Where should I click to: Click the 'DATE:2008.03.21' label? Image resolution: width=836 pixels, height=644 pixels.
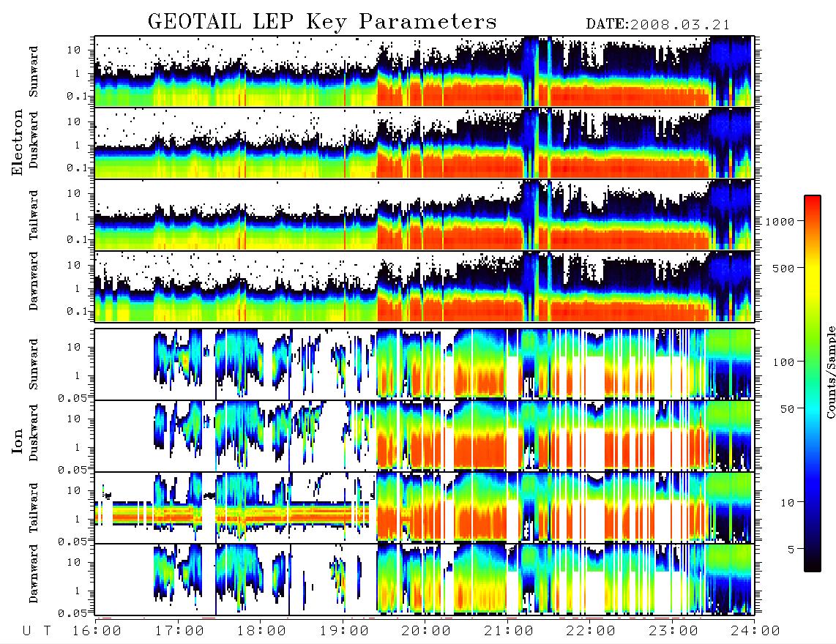click(x=658, y=25)
